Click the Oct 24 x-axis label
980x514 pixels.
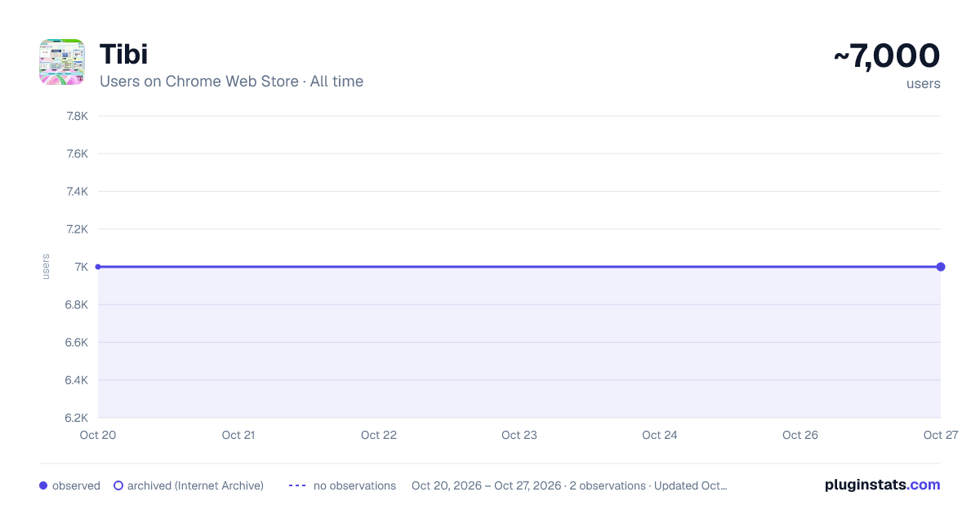tap(660, 436)
